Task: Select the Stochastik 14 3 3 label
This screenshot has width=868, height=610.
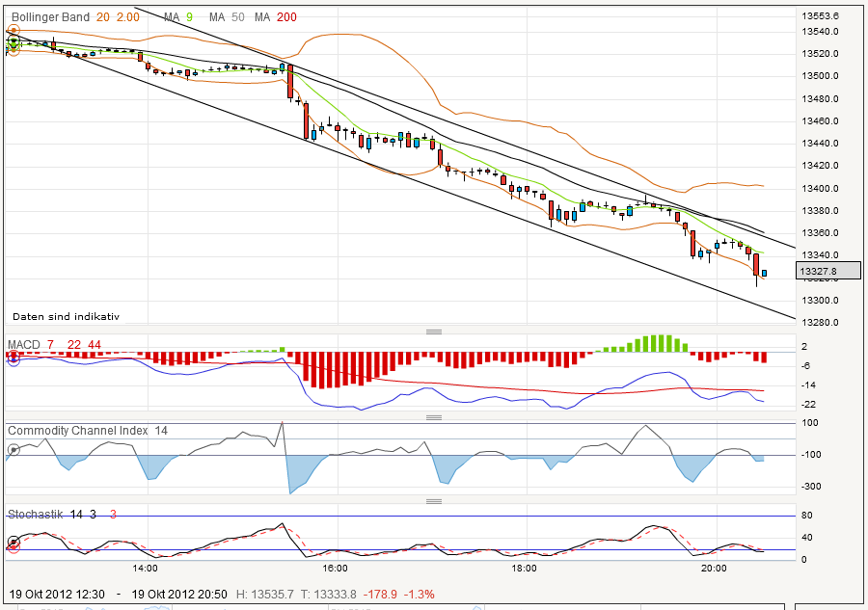Action: 58,514
